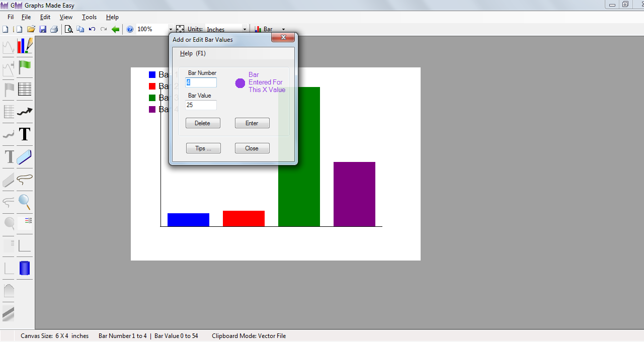The width and height of the screenshot is (644, 342).
Task: Click the 'Canvas Size: 6 X 4 inches' status text
Action: coord(54,336)
